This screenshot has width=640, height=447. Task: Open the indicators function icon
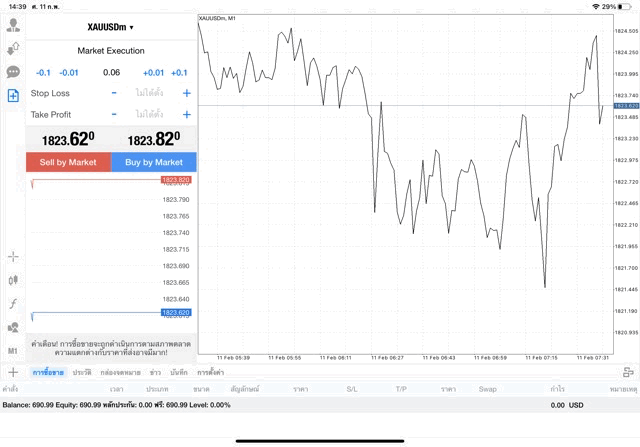(x=13, y=303)
